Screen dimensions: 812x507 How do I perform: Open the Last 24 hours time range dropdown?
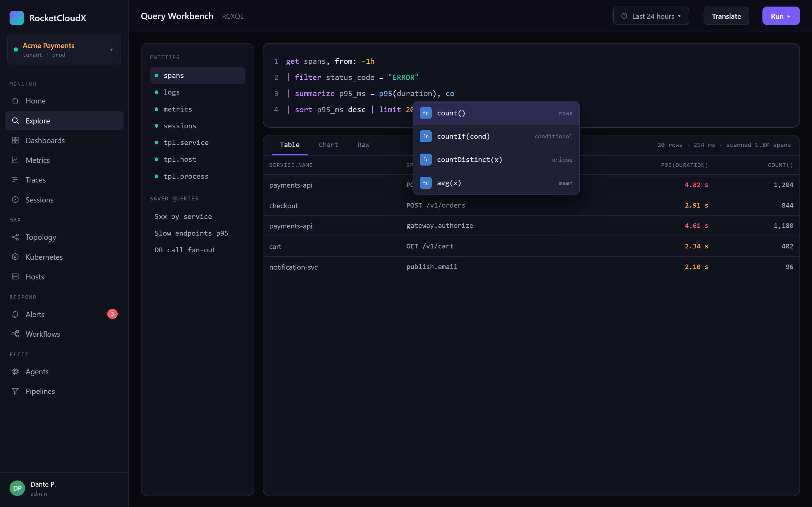tap(651, 16)
